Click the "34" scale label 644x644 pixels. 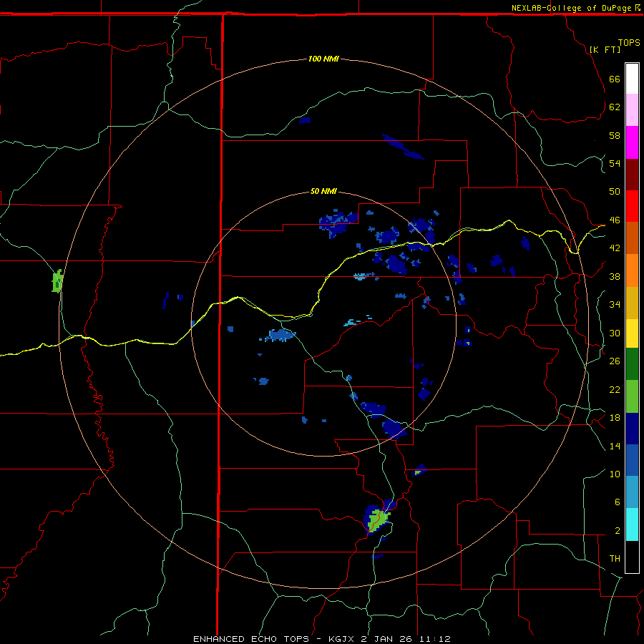click(615, 304)
